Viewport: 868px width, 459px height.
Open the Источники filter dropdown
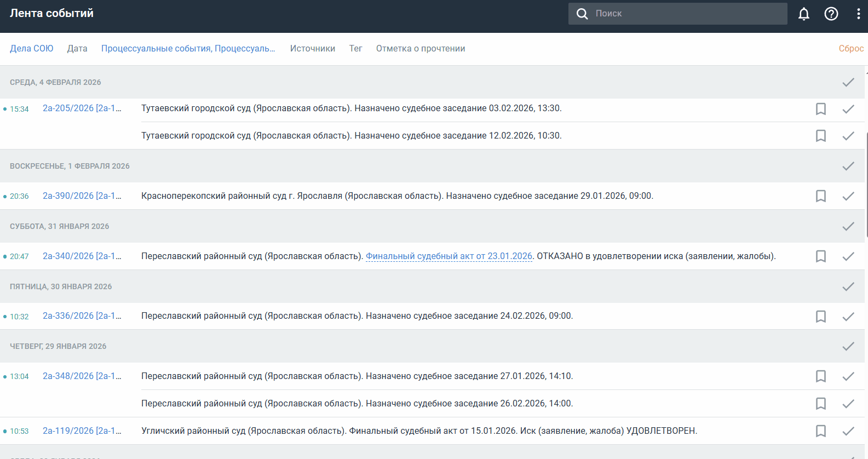(312, 49)
